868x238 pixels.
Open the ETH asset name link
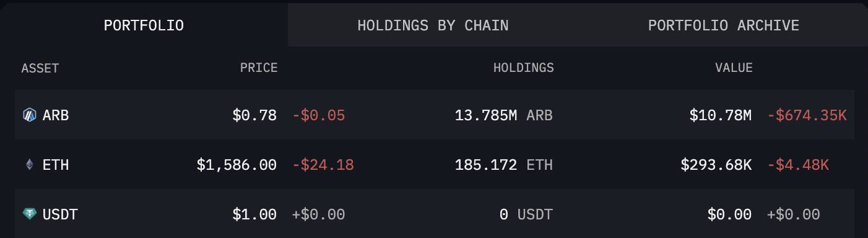click(56, 165)
